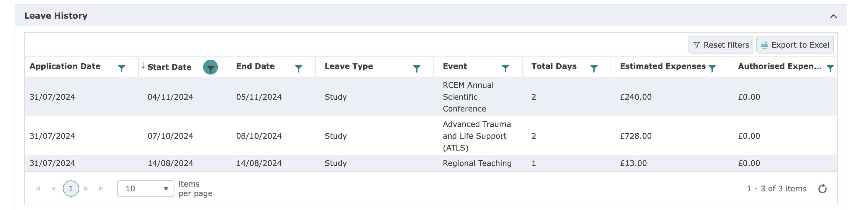Viewport: 868px width, 210px height.
Task: Open the active Start Date filter
Action: [x=210, y=67]
